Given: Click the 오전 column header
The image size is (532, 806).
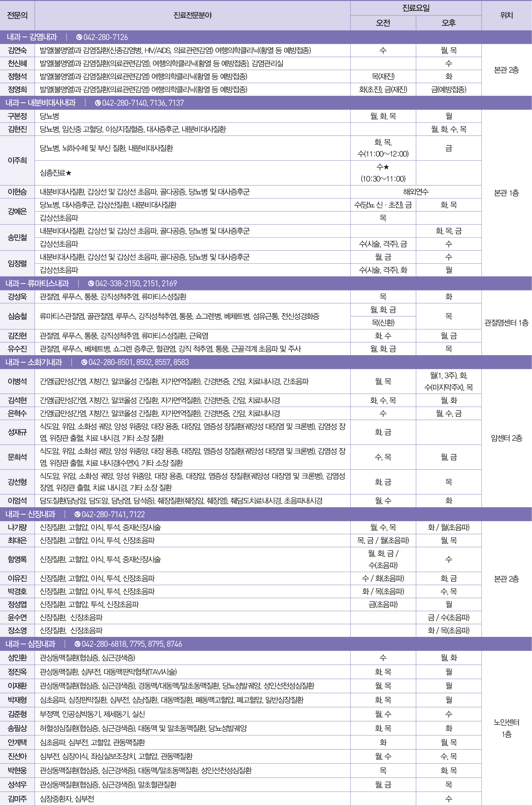Looking at the screenshot, I should pos(383,23).
